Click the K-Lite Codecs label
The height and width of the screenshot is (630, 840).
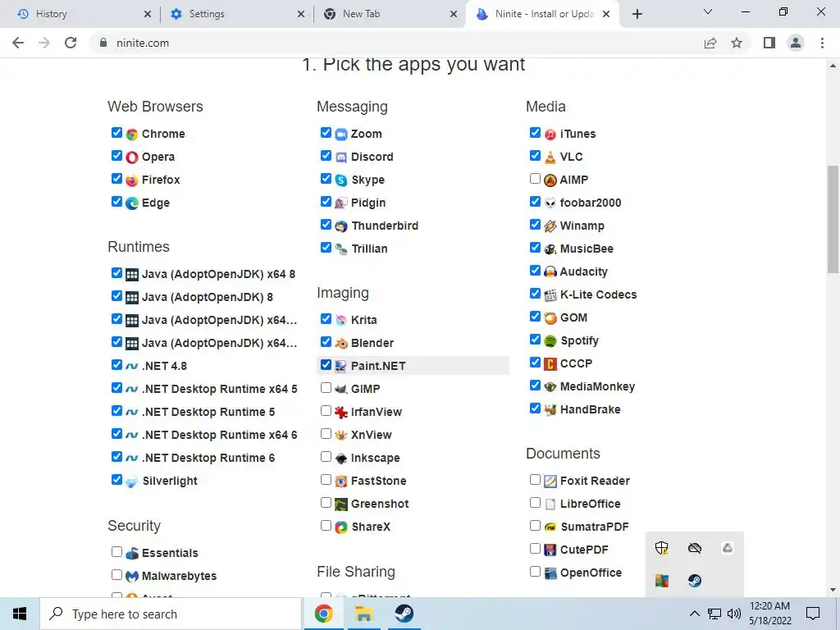[x=598, y=294]
